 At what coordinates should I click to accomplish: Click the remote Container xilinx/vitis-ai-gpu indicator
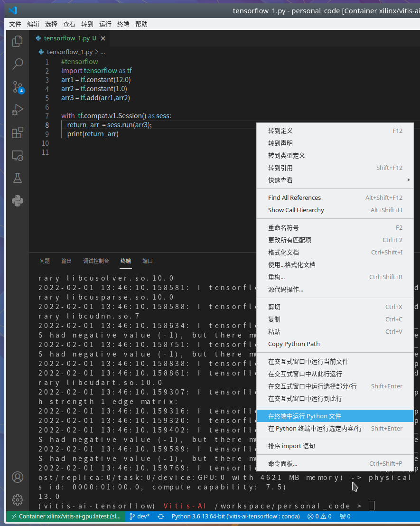pos(66,517)
